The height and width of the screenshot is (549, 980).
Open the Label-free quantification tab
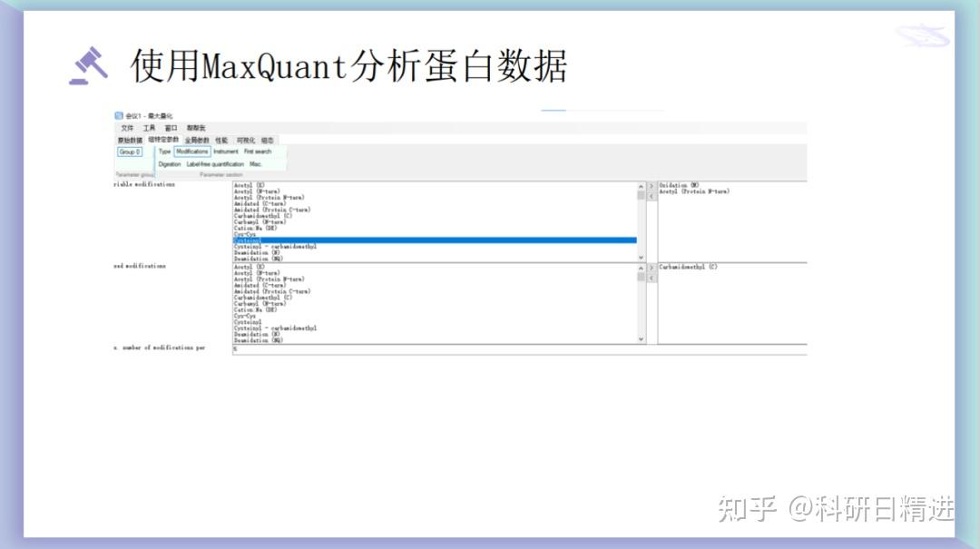point(215,164)
